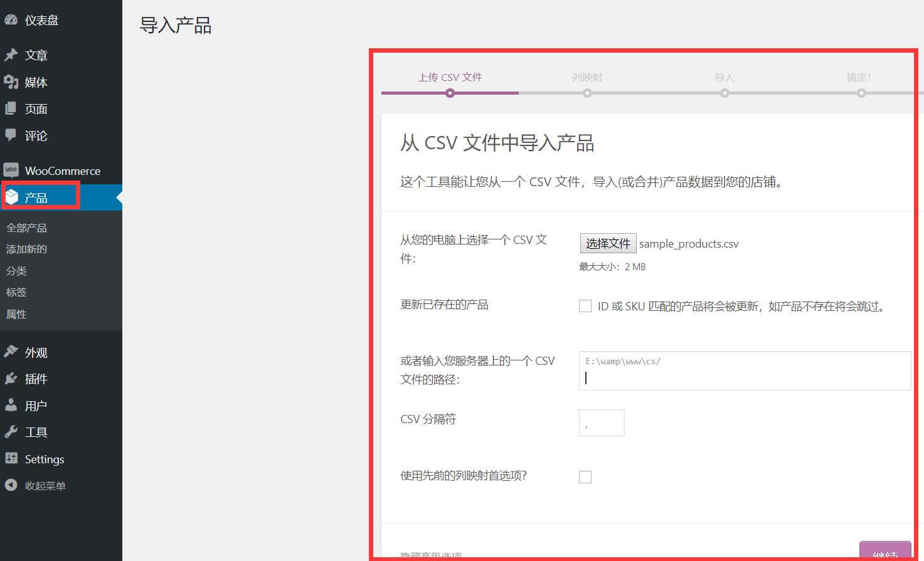Click the Dashboard gauge icon in sidebar
924x561 pixels.
pos(11,20)
